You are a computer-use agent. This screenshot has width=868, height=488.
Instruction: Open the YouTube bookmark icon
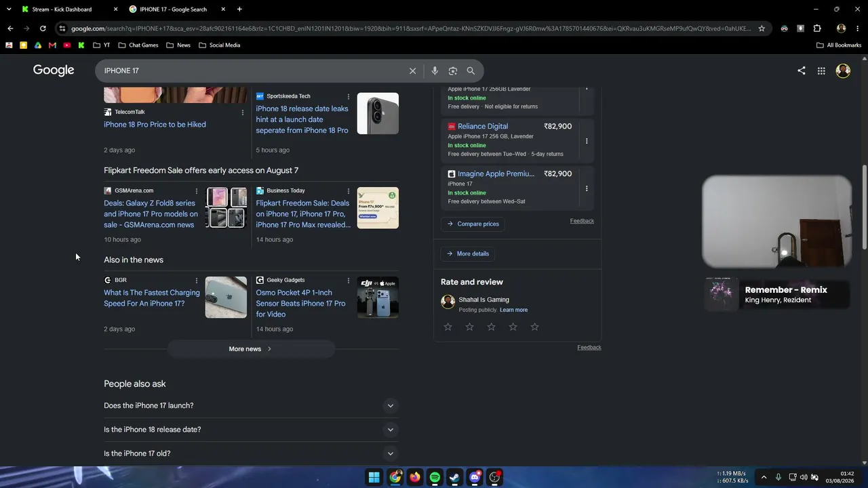(66, 45)
